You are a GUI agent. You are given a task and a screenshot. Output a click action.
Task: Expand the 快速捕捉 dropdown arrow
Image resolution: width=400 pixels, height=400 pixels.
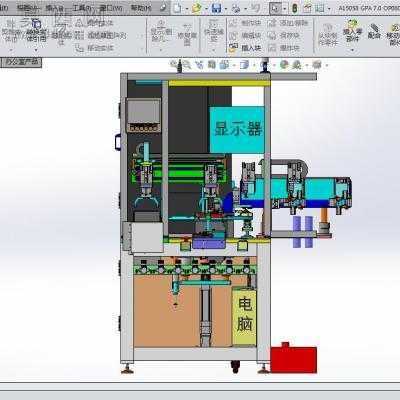pyautogui.click(x=213, y=51)
